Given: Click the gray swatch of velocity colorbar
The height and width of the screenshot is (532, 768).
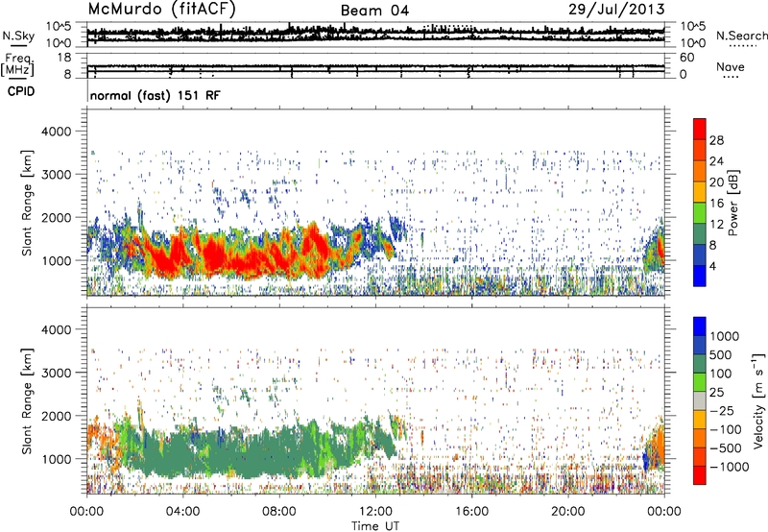Looking at the screenshot, I should coord(700,401).
